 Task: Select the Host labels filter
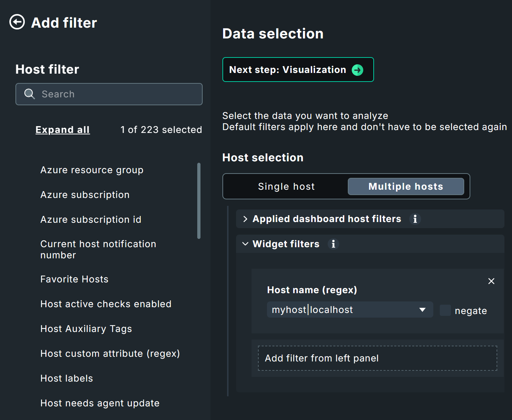tap(66, 378)
